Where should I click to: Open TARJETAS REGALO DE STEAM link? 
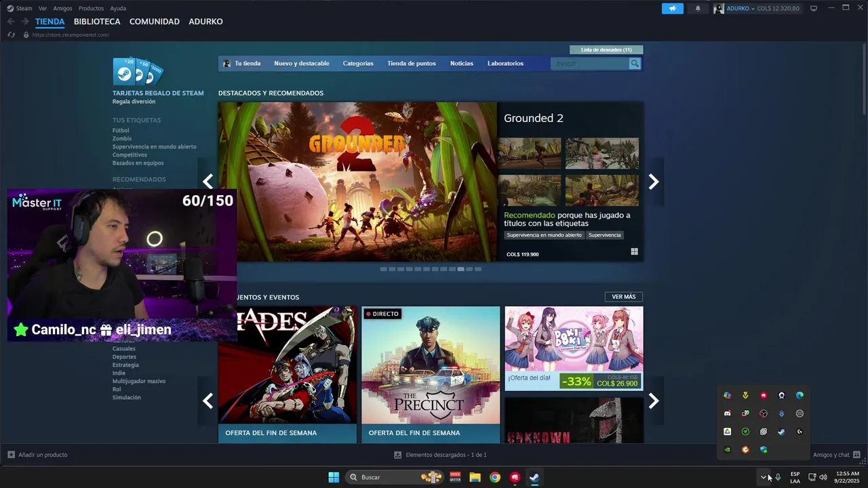(x=158, y=93)
